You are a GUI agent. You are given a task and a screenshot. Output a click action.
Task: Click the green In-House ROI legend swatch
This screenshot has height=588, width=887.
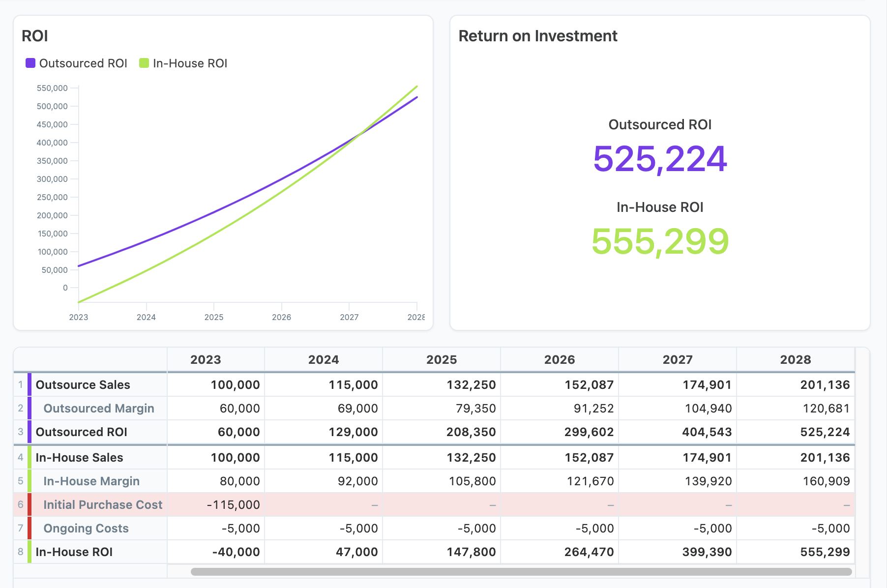144,63
